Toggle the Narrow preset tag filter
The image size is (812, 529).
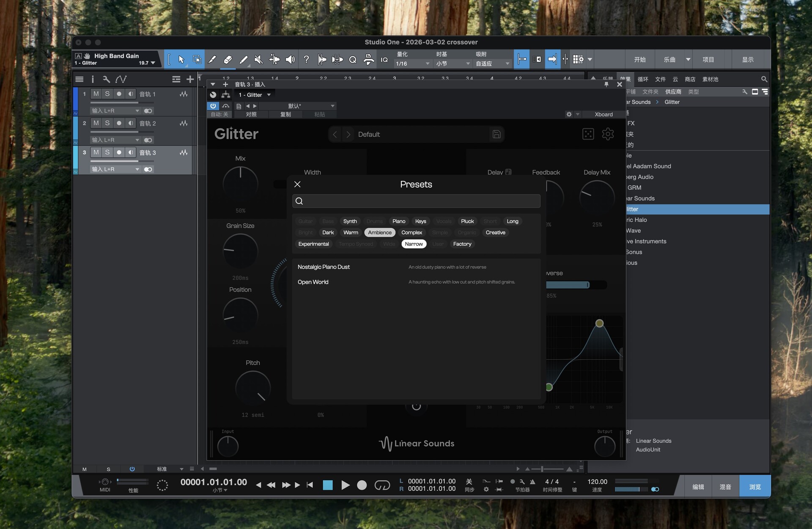click(413, 244)
